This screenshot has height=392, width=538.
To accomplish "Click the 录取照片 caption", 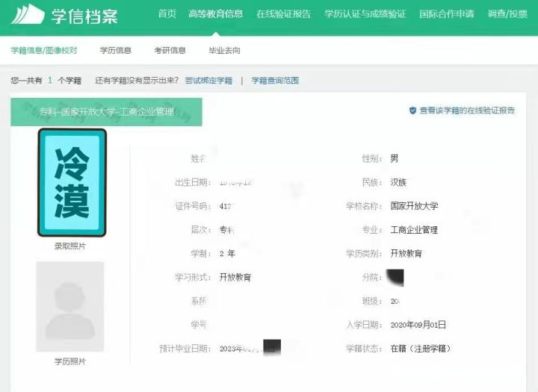I will coord(70,246).
